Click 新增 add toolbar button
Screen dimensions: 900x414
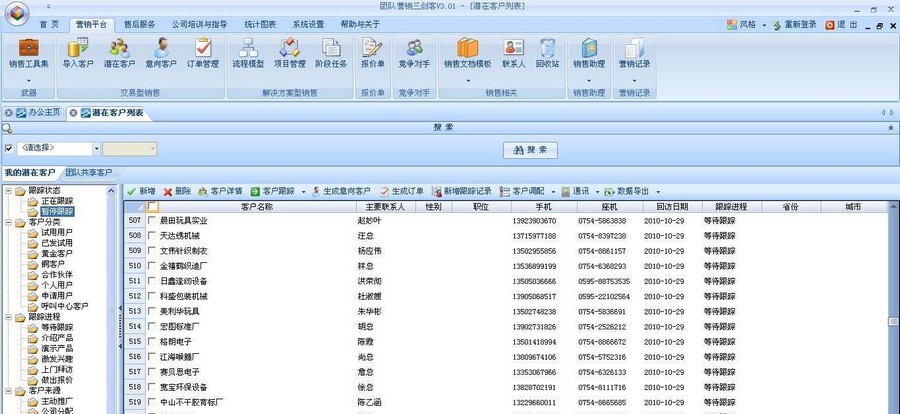pyautogui.click(x=141, y=191)
